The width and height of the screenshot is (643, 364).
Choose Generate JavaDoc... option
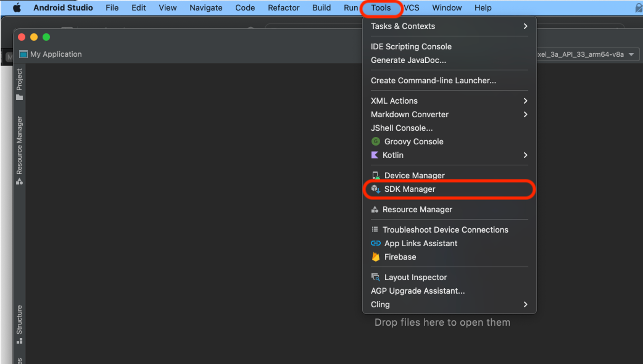[x=449, y=60]
